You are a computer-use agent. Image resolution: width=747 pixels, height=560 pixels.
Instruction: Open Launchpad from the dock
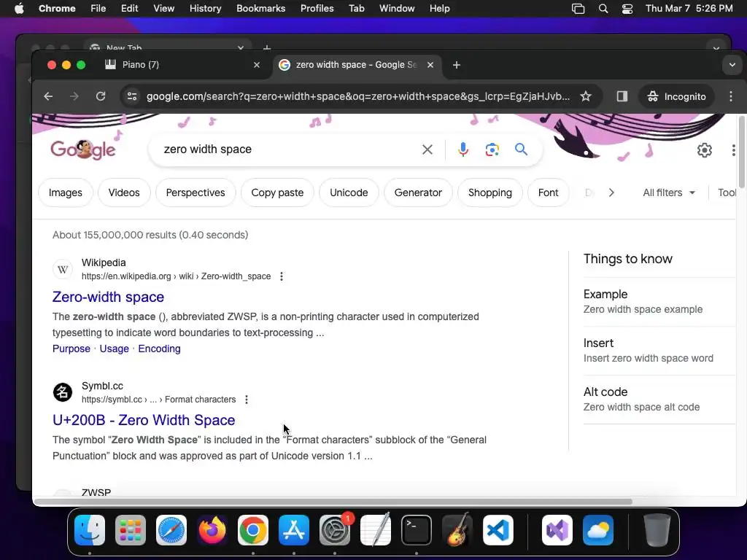(131, 530)
